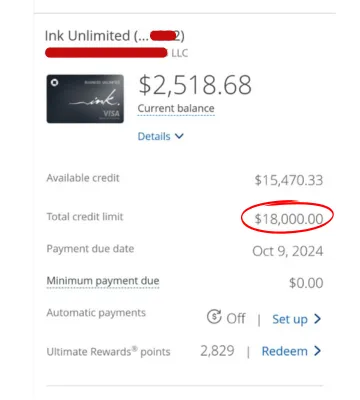Click the circled $18,000.00 credit limit
Image resolution: width=360 pixels, height=400 pixels.
[x=289, y=219]
